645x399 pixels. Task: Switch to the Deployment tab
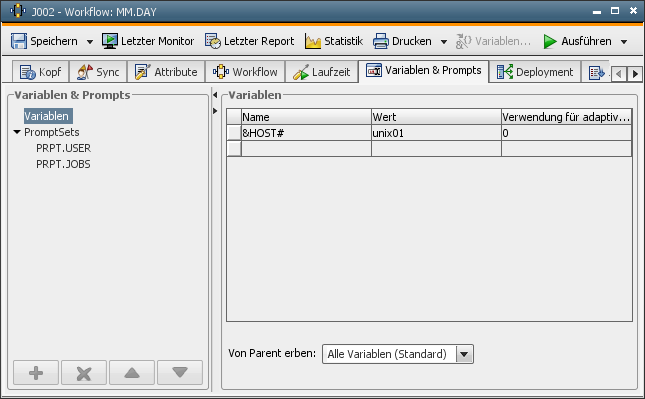coord(535,72)
